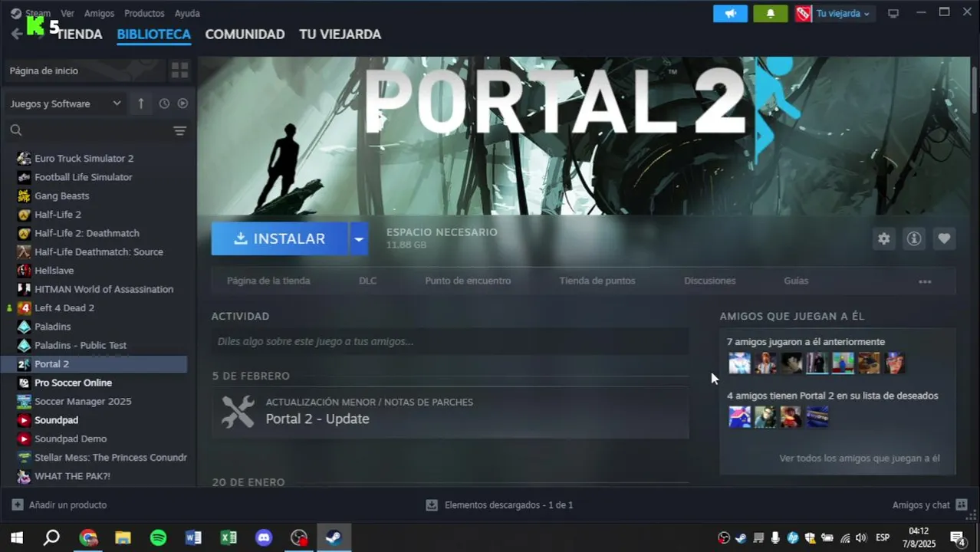This screenshot has height=552, width=980.
Task: Open Portal 2 settings gear
Action: (x=884, y=238)
